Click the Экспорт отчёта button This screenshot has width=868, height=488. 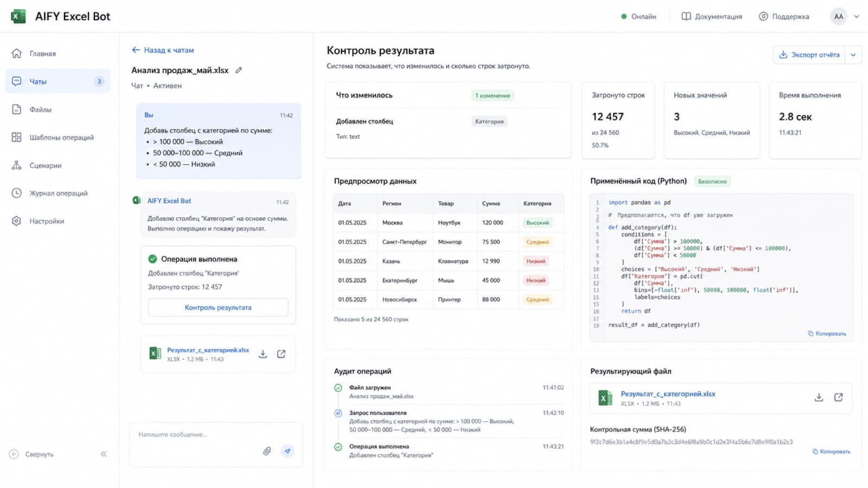[x=809, y=55]
